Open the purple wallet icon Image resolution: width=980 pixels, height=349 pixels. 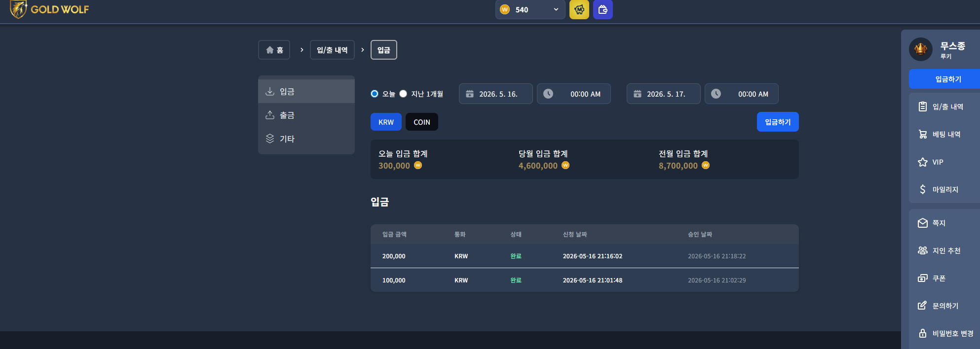603,9
